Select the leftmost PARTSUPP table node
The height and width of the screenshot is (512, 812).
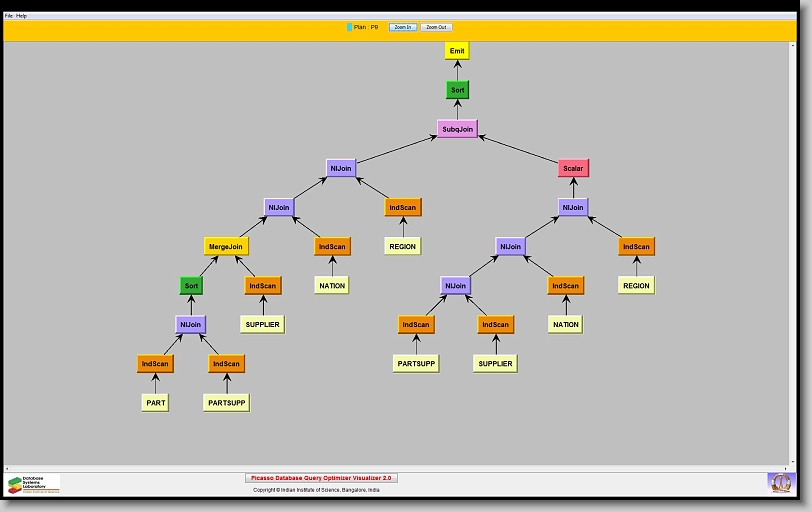pyautogui.click(x=226, y=403)
